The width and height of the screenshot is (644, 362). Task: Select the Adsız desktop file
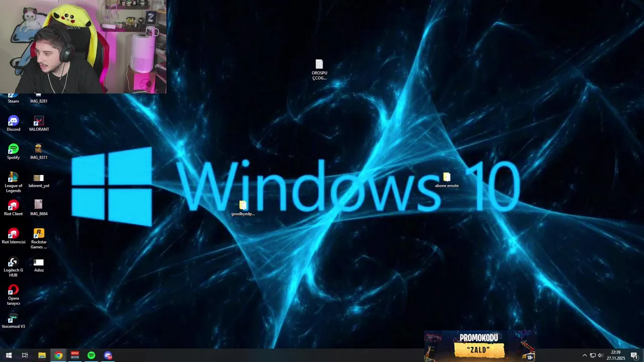pos(39,265)
